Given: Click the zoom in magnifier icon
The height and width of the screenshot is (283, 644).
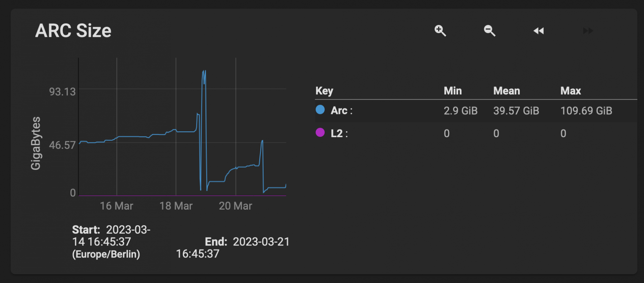Looking at the screenshot, I should (x=440, y=31).
